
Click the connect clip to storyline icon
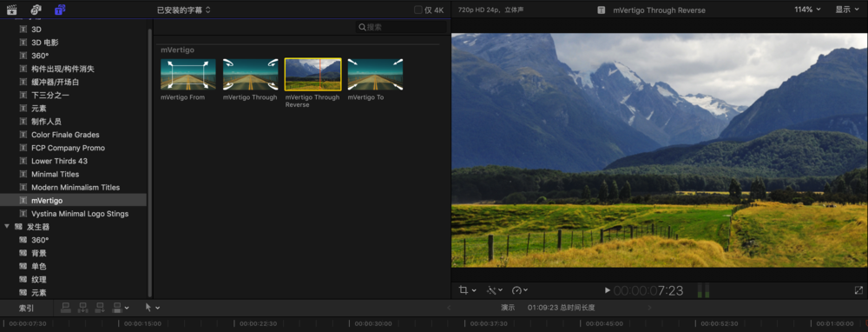65,307
